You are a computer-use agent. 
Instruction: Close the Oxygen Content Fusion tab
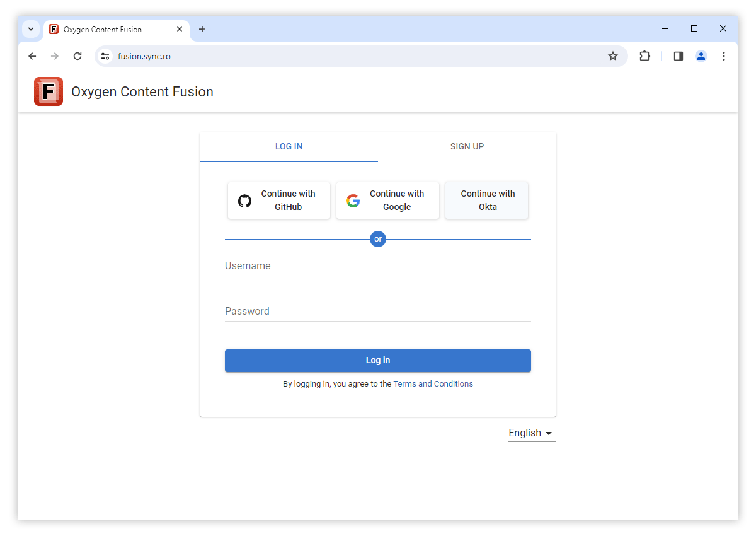[180, 29]
